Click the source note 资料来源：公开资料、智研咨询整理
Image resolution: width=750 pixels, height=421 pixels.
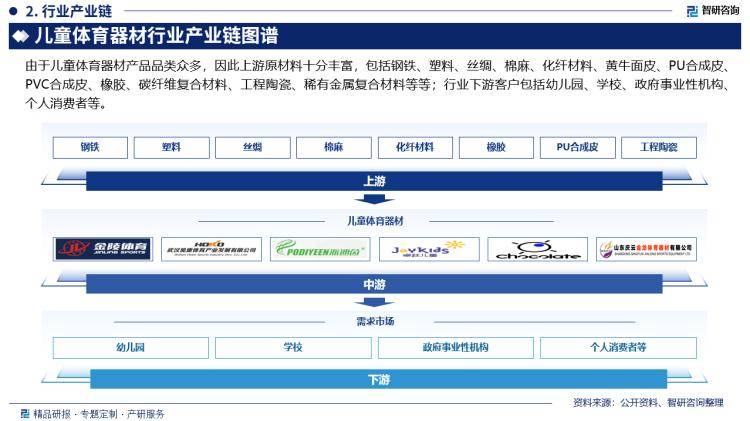(x=648, y=402)
